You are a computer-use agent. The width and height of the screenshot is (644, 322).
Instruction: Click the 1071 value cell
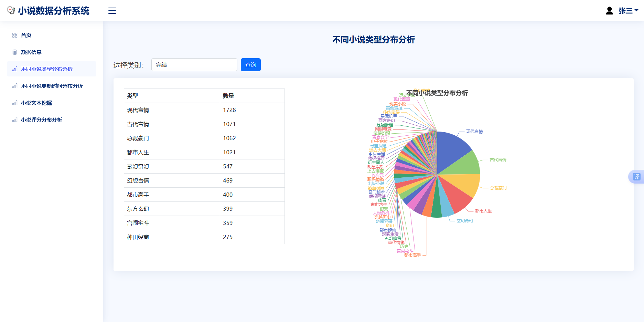[x=252, y=124]
